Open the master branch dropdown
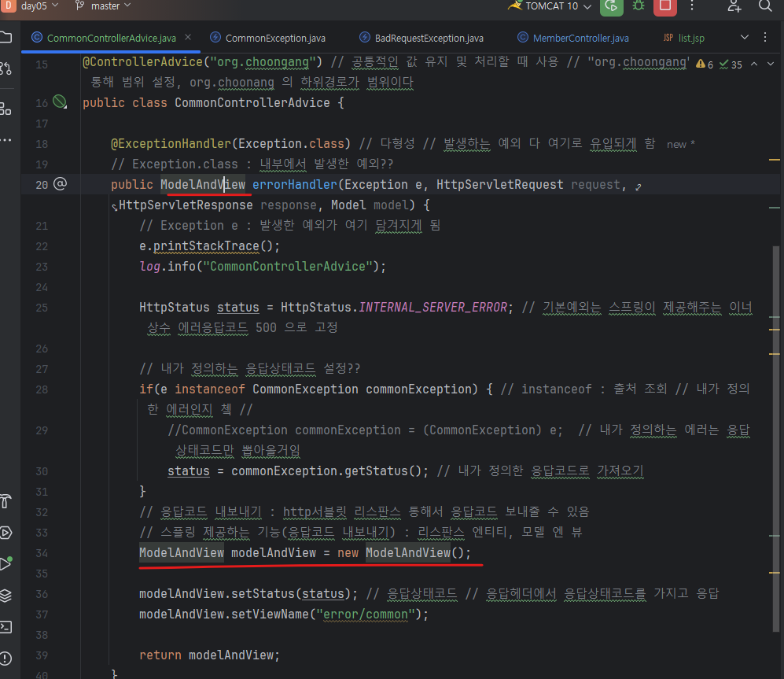The height and width of the screenshot is (679, 784). click(103, 6)
